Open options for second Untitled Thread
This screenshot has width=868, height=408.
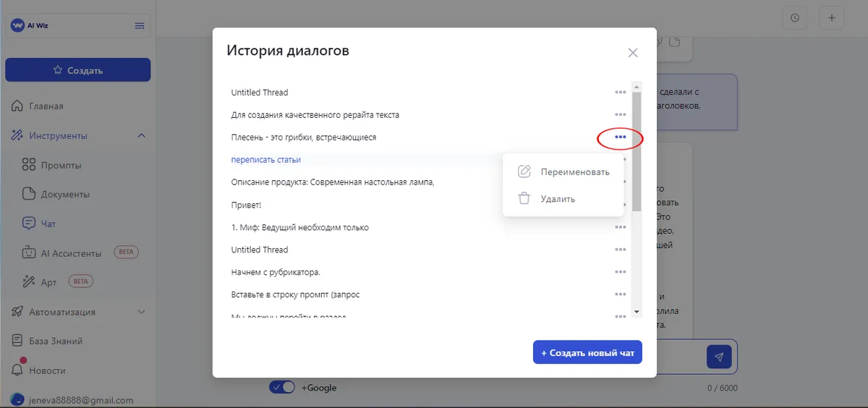(620, 250)
